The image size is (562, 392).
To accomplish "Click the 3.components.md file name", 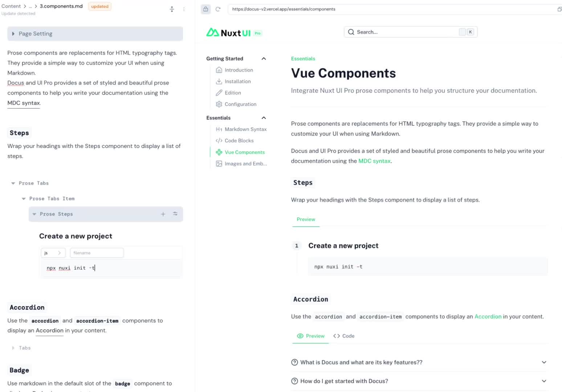I will coord(61,6).
